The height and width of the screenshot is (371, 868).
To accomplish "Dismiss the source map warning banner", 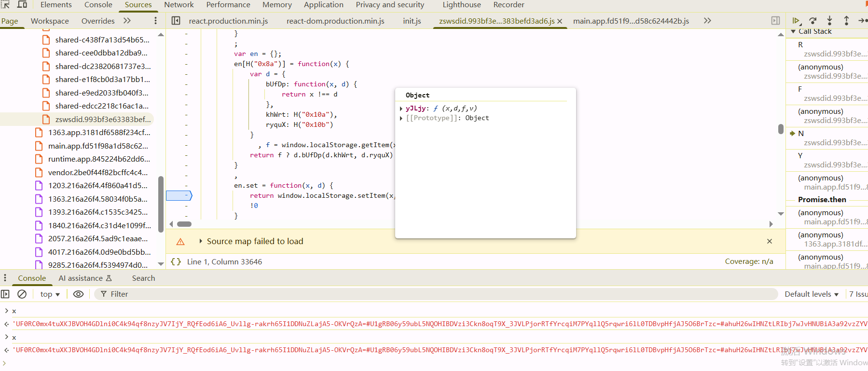I will [x=770, y=241].
